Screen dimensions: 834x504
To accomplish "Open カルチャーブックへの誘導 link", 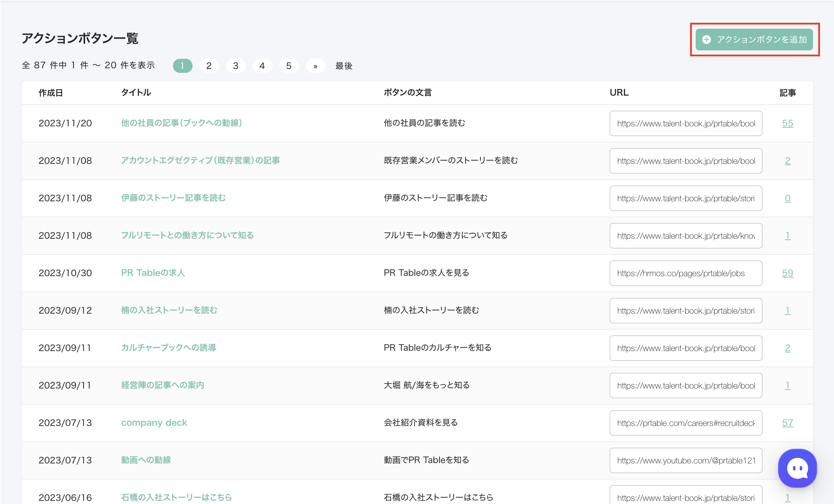I will [168, 348].
